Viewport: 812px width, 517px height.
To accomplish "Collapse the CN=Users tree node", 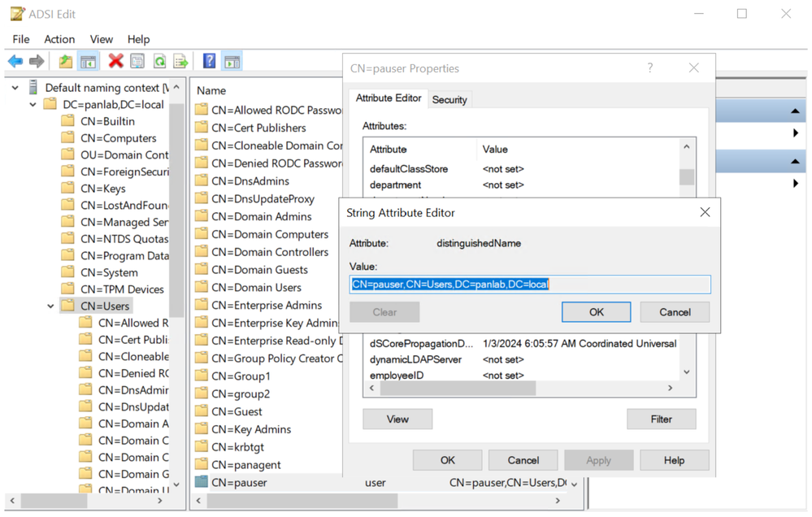I will click(x=50, y=306).
